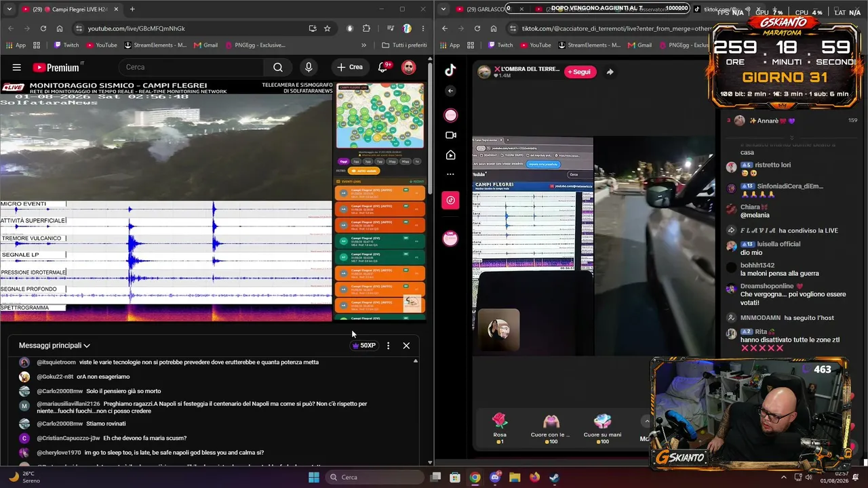868x488 pixels.
Task: Send the Cuore su mani gift
Action: 602,428
